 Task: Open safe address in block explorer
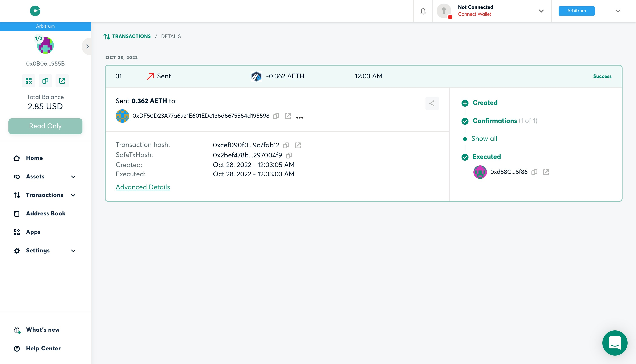click(x=62, y=81)
